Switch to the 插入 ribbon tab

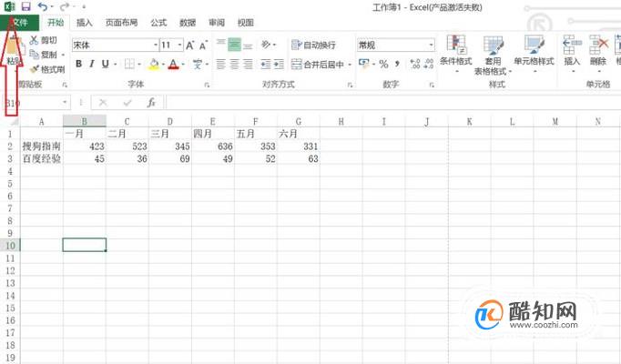point(84,23)
